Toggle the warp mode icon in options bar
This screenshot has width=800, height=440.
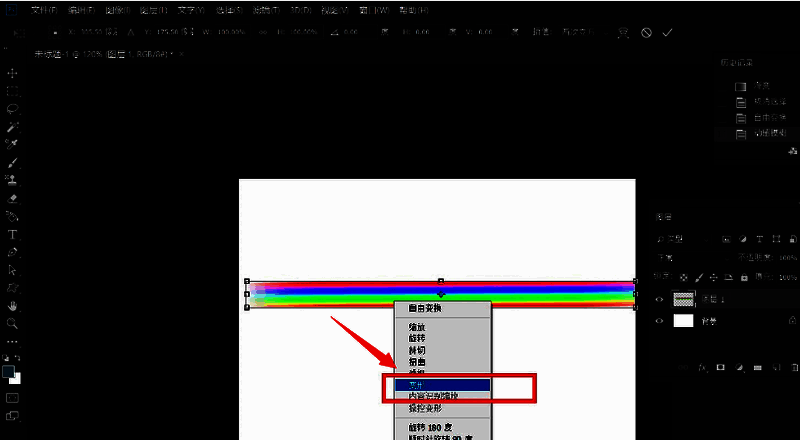623,32
